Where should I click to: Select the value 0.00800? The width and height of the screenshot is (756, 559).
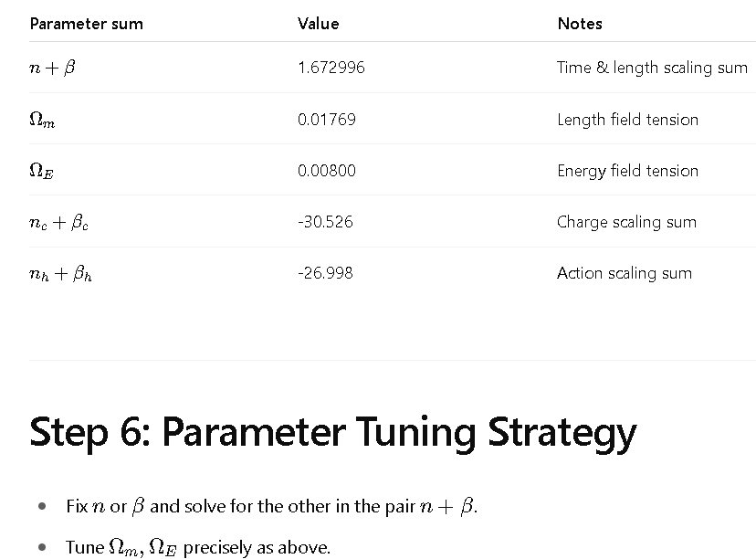[x=327, y=170]
